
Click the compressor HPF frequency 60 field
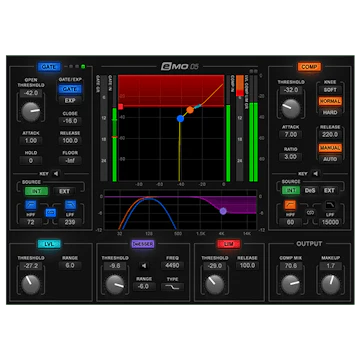(290, 222)
